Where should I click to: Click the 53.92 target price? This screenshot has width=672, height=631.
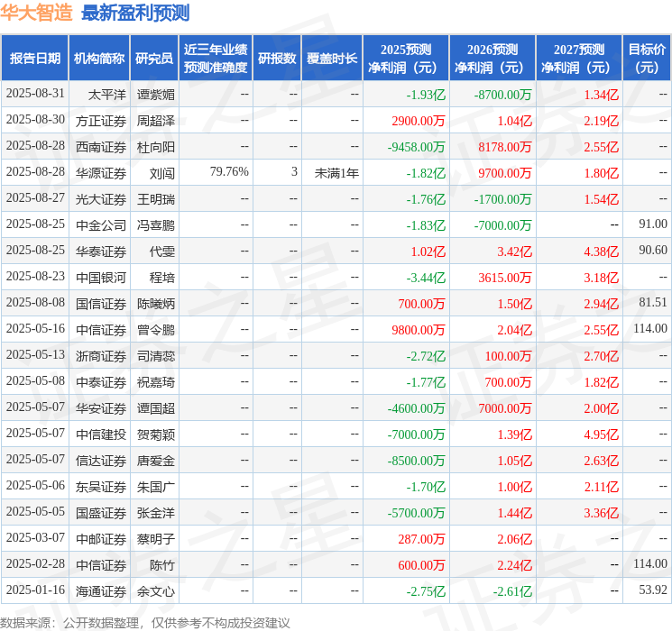(x=653, y=590)
